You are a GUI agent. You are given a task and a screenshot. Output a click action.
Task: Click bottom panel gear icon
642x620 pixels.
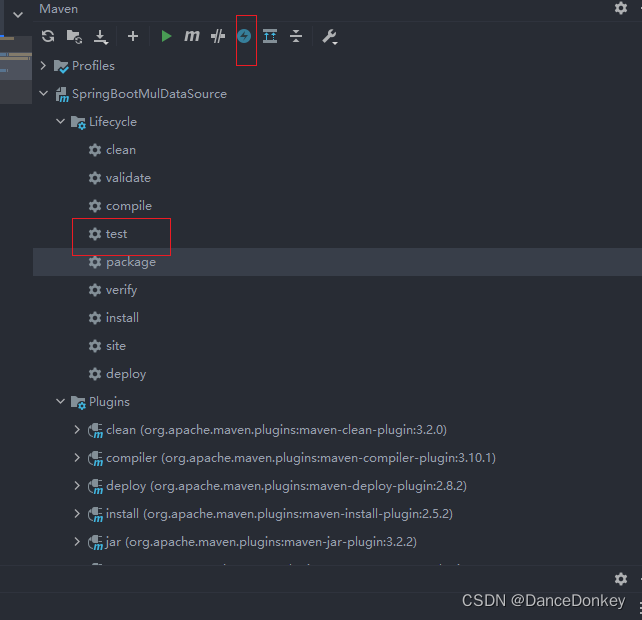coord(621,579)
